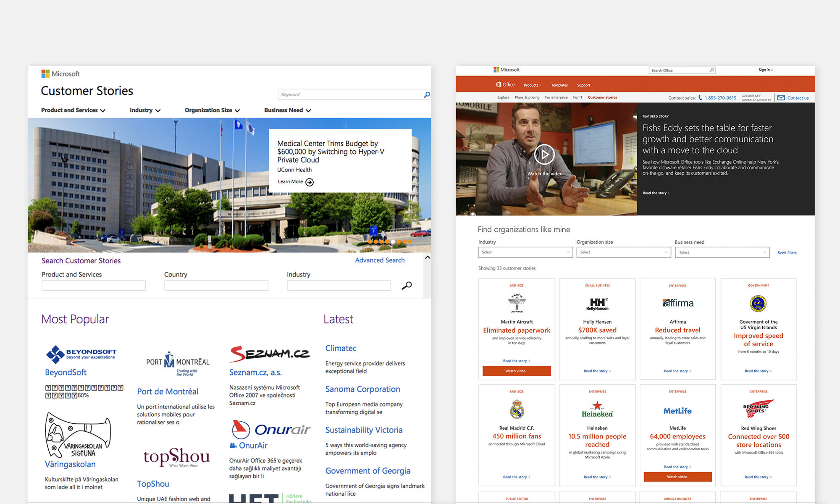Open the Products menu in Office bar
Screen dimensions: 840x504
[533, 85]
